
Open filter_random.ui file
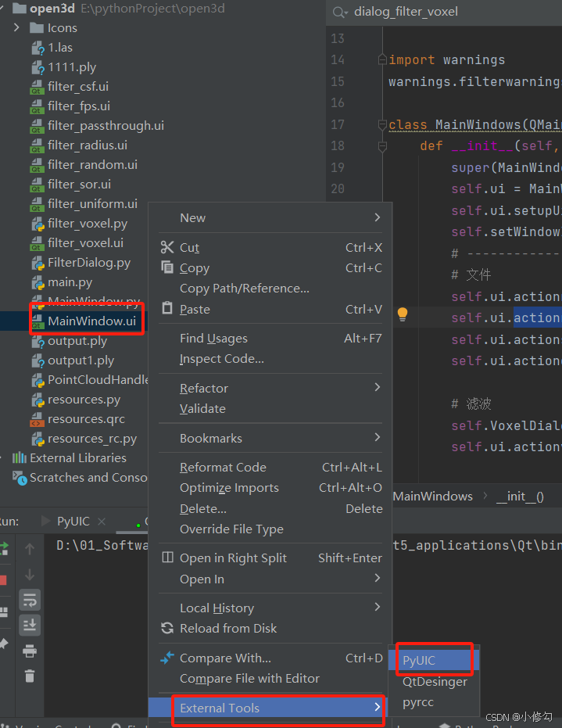pos(84,165)
